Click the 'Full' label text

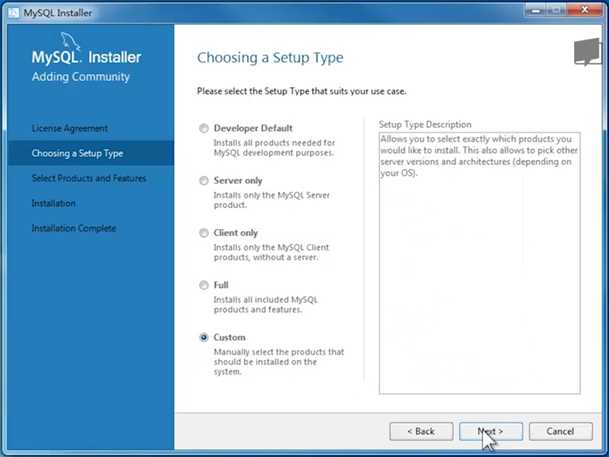tap(221, 285)
